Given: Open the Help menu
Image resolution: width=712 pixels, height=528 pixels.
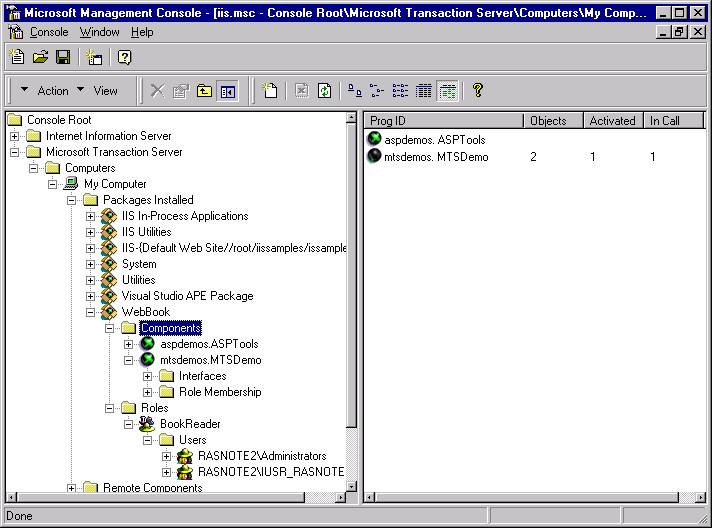Looking at the screenshot, I should [142, 32].
